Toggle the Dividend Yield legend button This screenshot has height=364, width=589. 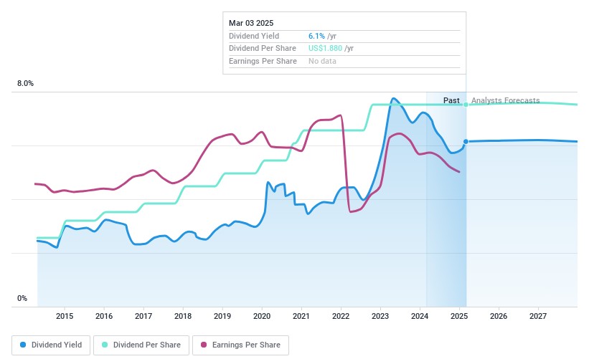[51, 345]
